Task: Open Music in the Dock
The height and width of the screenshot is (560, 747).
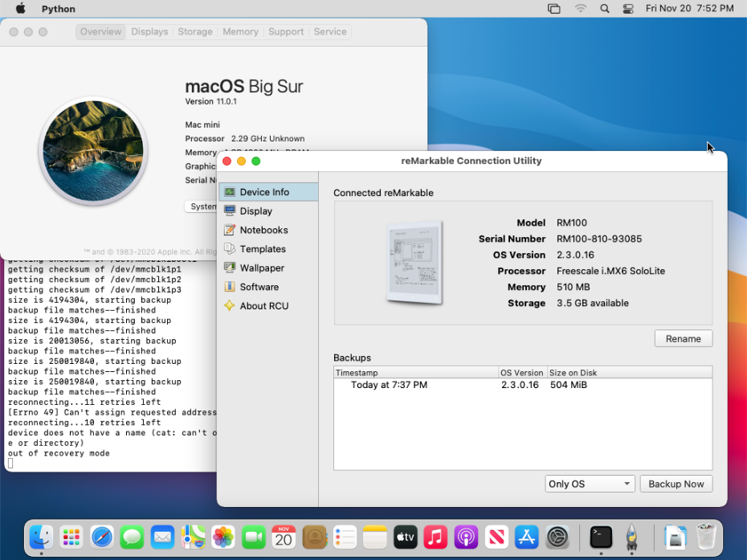Action: (435, 538)
